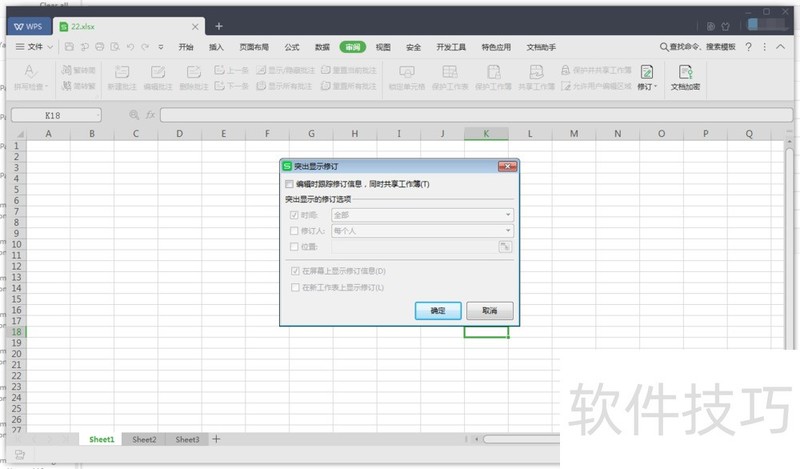Viewport: 800px width, 469px height.
Task: Switch to the 安全 tab
Action: click(x=414, y=47)
